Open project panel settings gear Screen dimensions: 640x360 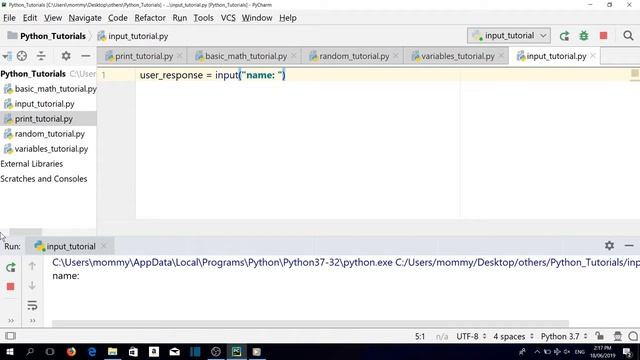[x=66, y=56]
